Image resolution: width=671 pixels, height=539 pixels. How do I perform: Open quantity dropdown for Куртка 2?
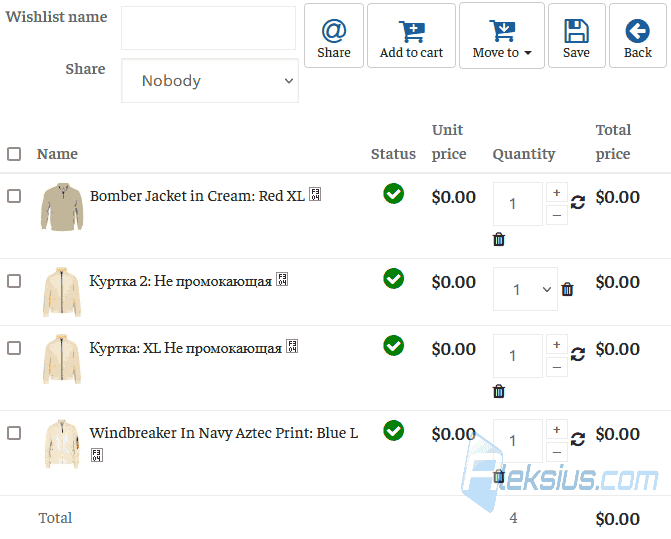(x=525, y=289)
